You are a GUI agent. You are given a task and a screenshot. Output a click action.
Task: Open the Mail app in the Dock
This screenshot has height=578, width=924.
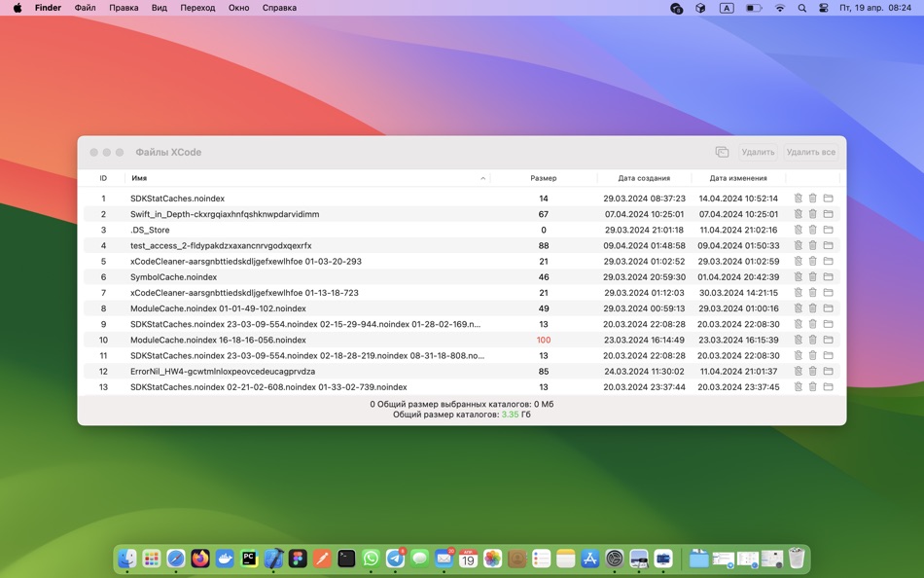coord(444,558)
